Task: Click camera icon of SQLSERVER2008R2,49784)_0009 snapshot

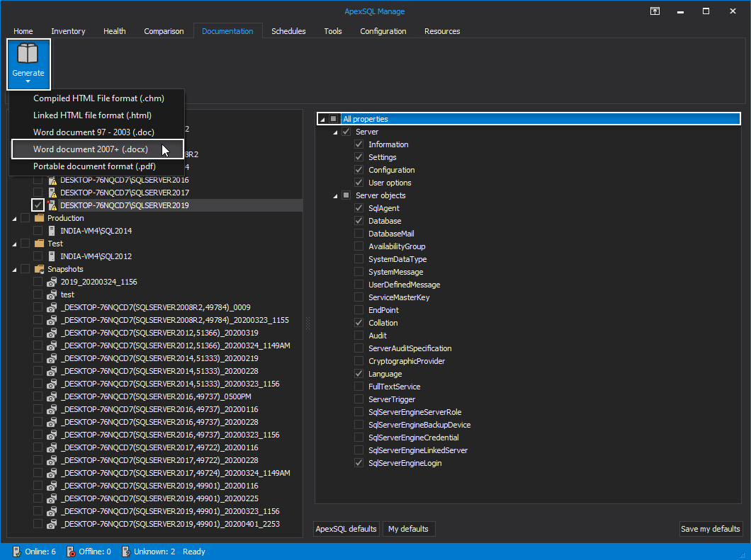Action: click(52, 307)
